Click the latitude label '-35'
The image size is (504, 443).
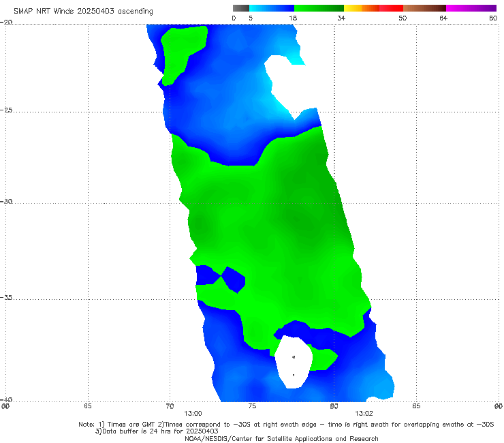coord(6,297)
